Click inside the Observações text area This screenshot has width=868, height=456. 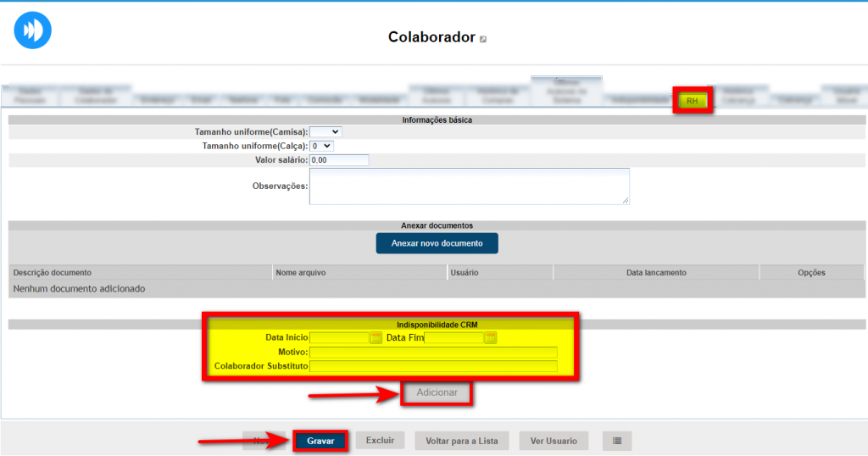[469, 186]
